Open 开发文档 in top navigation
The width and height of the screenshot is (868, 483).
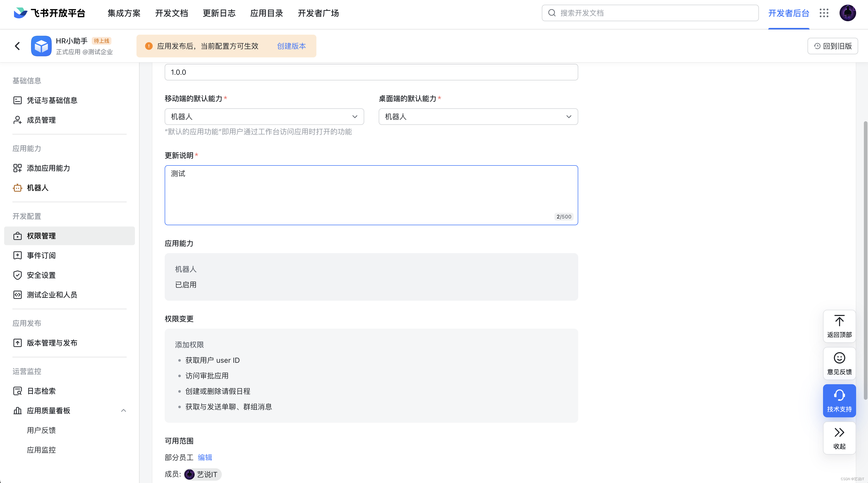pyautogui.click(x=171, y=13)
